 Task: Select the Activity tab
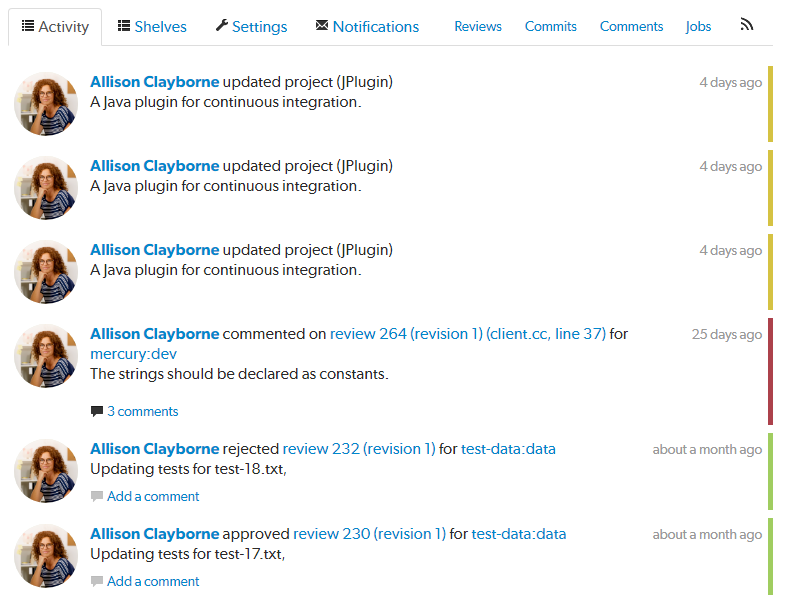tap(55, 27)
